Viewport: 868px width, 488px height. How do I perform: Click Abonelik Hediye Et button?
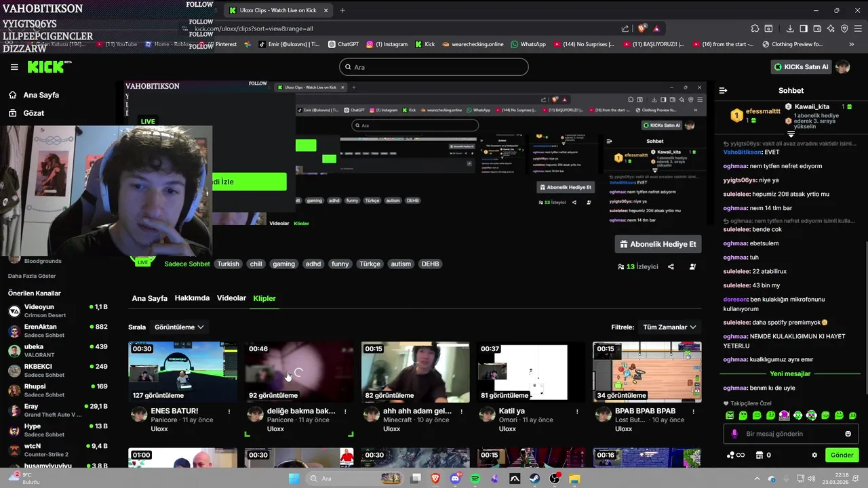[x=658, y=244]
